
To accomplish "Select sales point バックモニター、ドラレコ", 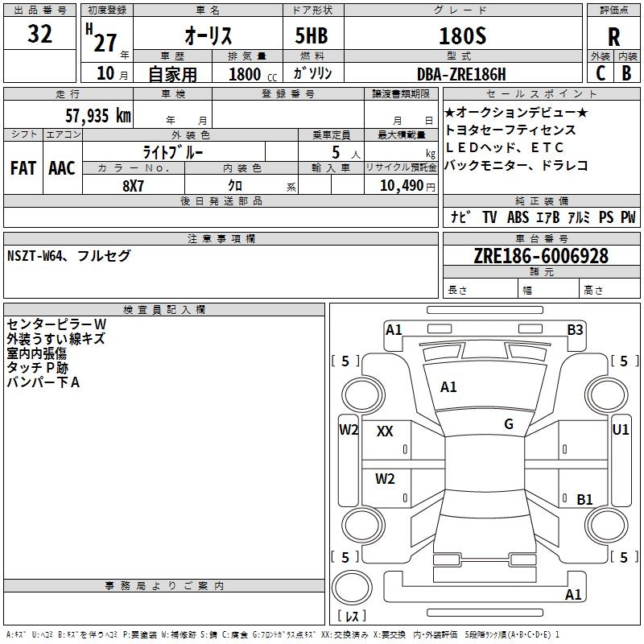I will 517,165.
